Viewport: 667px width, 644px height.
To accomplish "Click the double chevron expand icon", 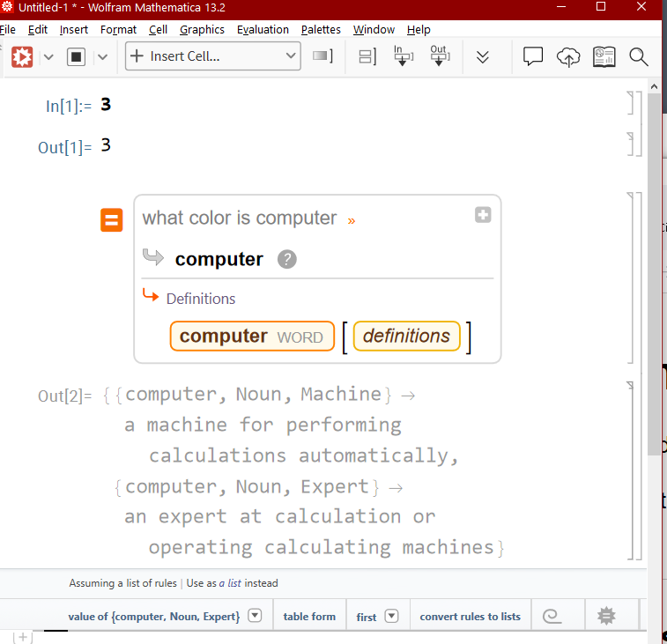I will [482, 57].
